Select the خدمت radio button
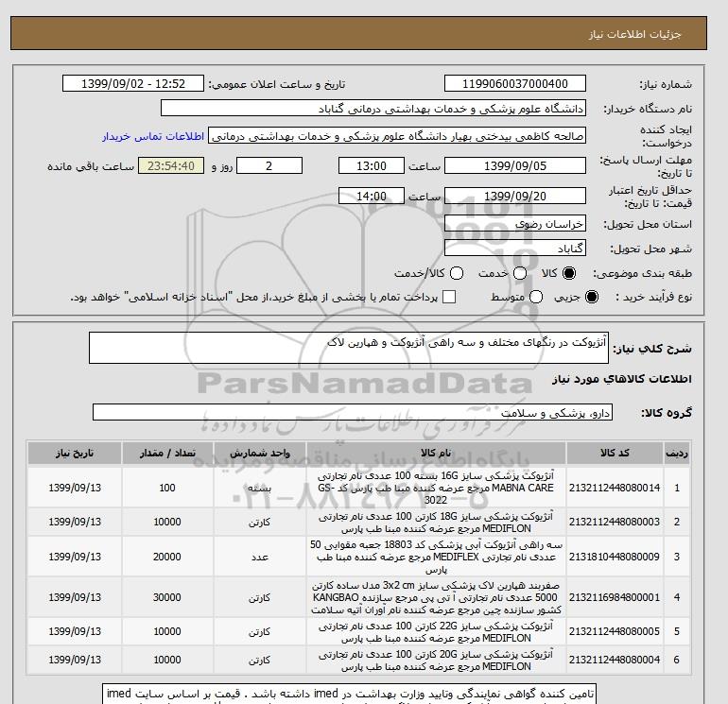Viewport: 728px width, 704px height. [x=520, y=273]
